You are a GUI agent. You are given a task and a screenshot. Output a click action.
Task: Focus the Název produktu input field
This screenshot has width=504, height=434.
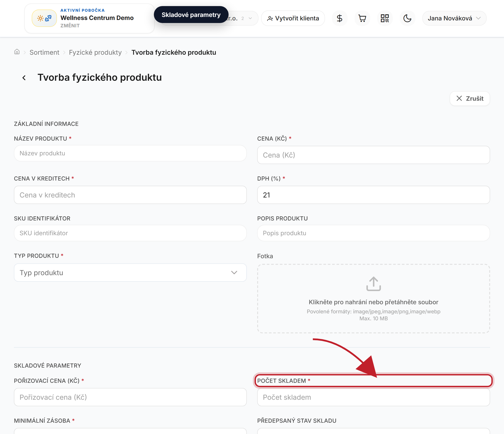point(130,153)
